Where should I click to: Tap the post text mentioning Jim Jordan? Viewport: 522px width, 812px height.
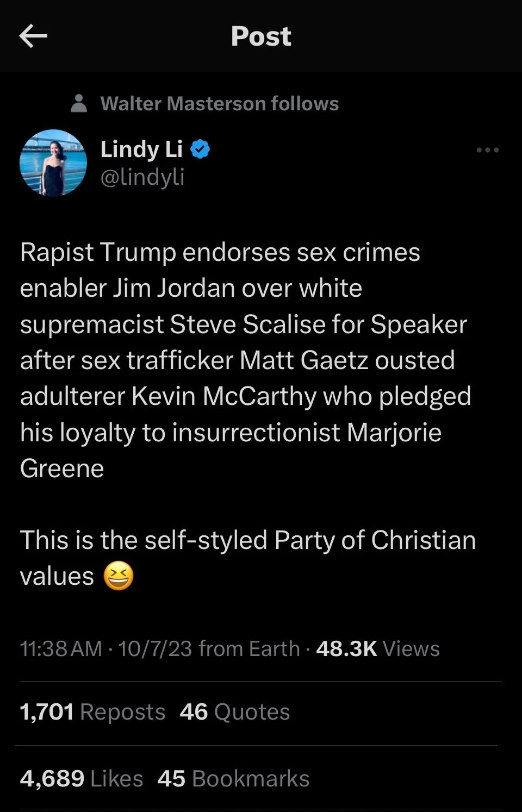pyautogui.click(x=190, y=288)
